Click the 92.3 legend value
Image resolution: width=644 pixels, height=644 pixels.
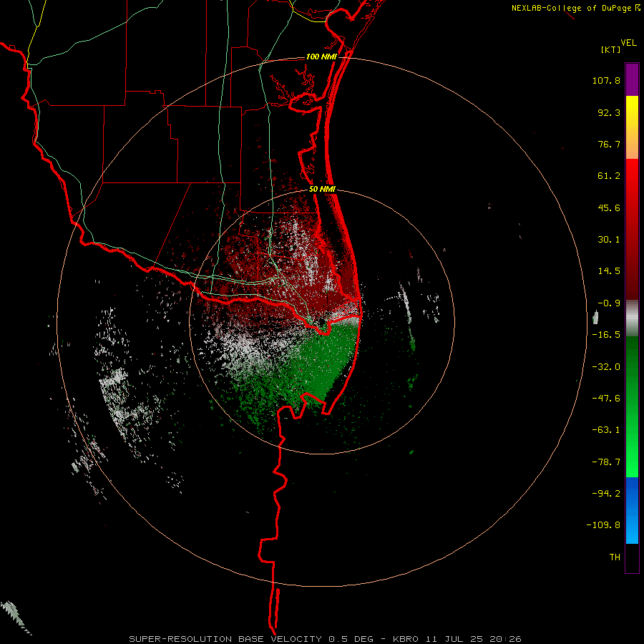(609, 112)
